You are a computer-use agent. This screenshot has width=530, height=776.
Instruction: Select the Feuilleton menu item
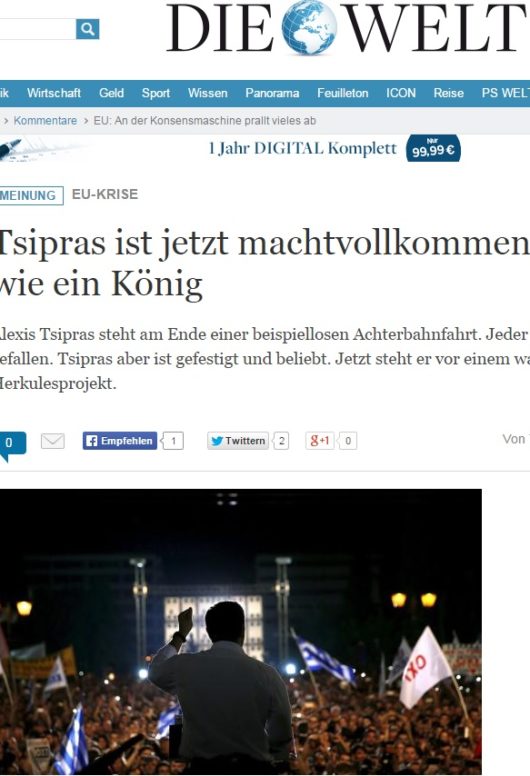pyautogui.click(x=342, y=93)
